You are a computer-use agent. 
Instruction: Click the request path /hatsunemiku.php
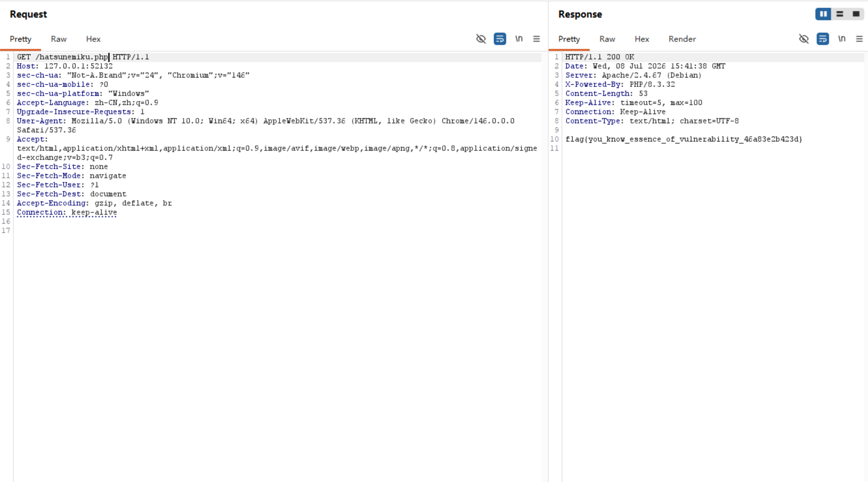coord(72,57)
